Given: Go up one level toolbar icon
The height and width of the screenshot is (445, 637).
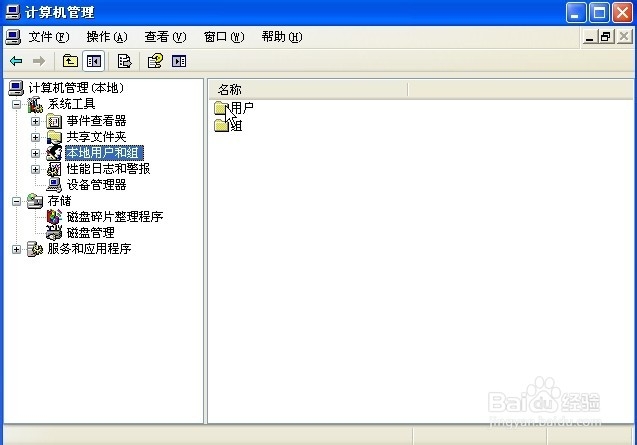Looking at the screenshot, I should [70, 61].
